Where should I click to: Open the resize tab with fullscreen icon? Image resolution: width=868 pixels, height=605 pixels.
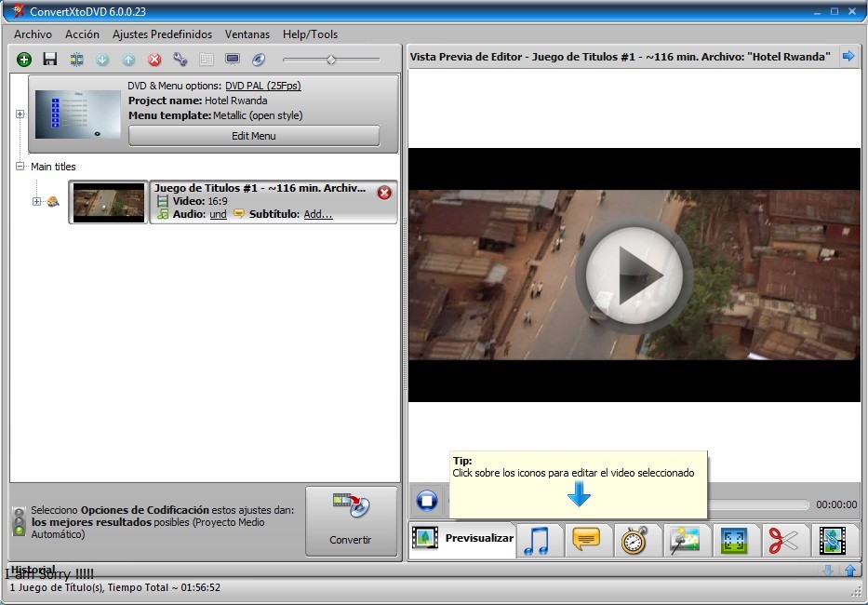pos(734,541)
